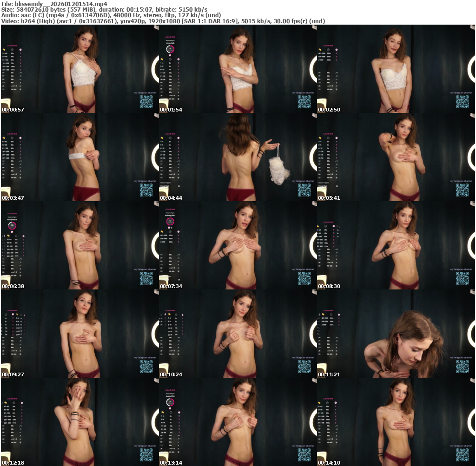Screen dimensions: 476x466
Task: Click the thumbnail timestamped 00:00:57
Action: click(x=79, y=69)
